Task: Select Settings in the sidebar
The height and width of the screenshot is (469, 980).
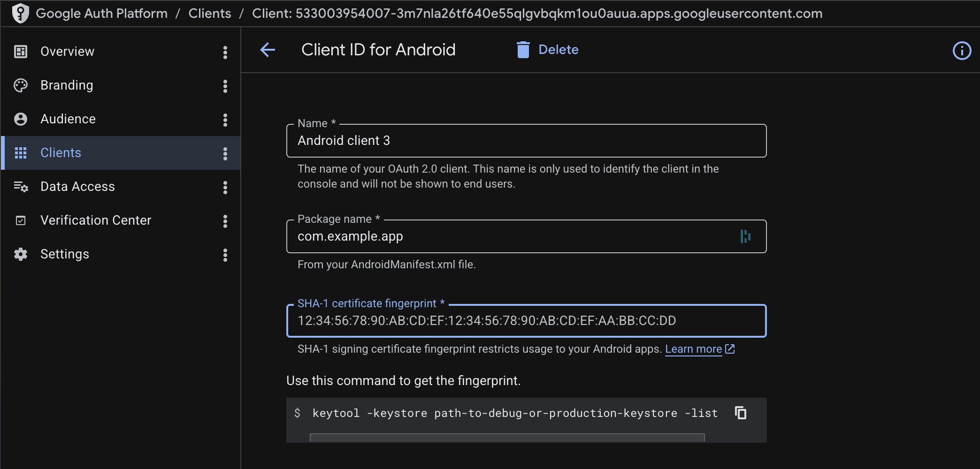Action: coord(121,254)
